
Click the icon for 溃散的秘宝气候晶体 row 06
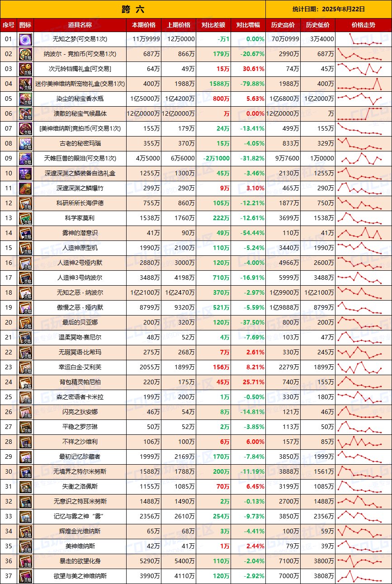pyautogui.click(x=25, y=114)
